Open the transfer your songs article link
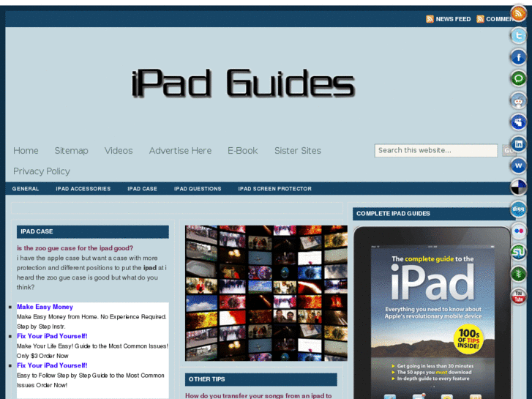Screen dimensions: 532x399 [x=258, y=395]
